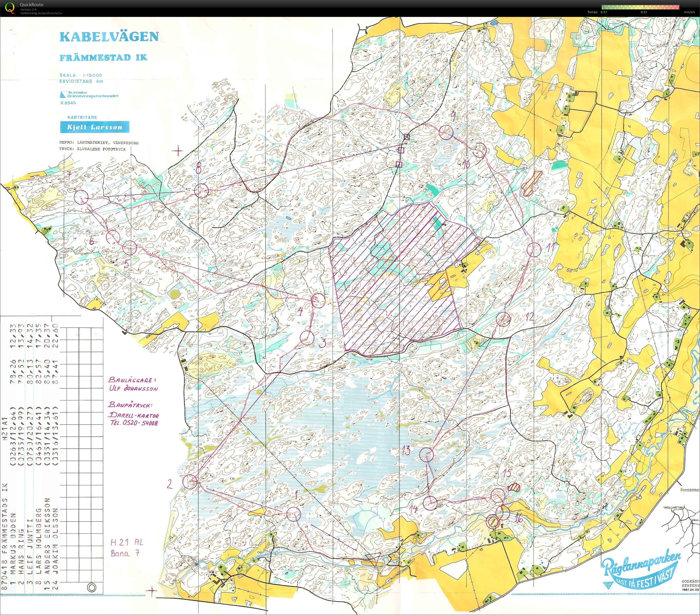This screenshot has width=700, height=615.
Task: Click the 'REPRO: LANTMÄTERIET, VÄNERSBORG' line
Action: (x=99, y=142)
